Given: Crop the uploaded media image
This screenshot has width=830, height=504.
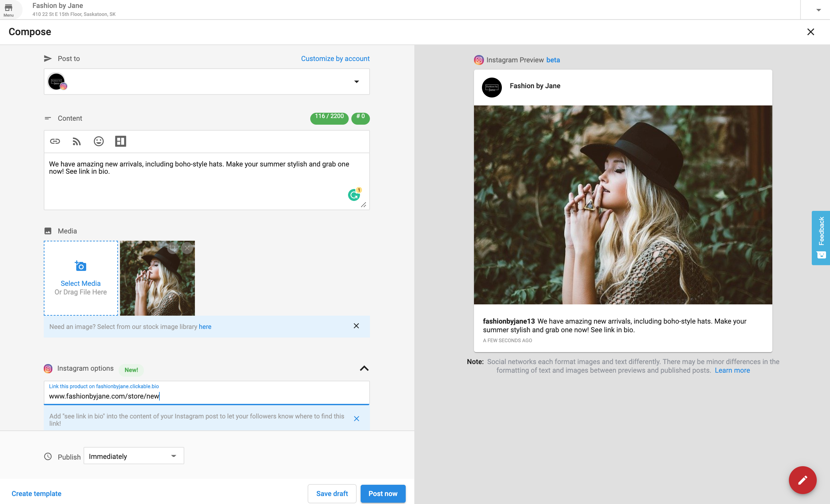Looking at the screenshot, I should click(x=173, y=248).
